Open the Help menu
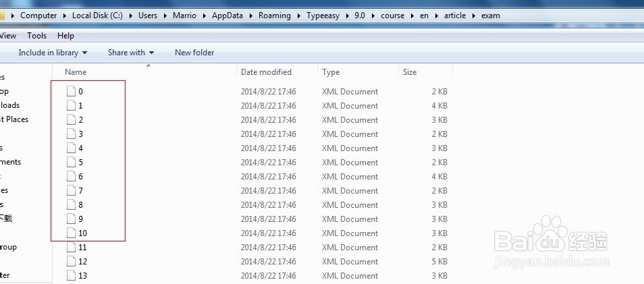The image size is (644, 284). pos(65,36)
